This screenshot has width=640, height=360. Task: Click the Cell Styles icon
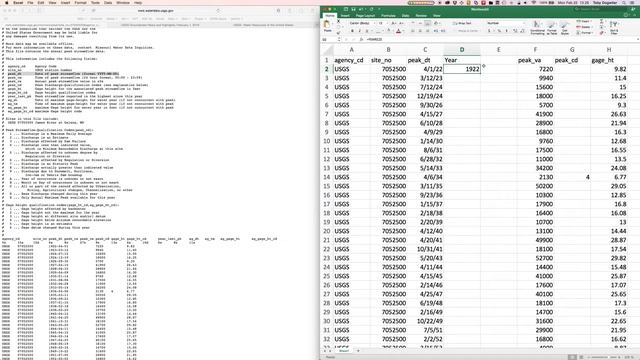[564, 27]
